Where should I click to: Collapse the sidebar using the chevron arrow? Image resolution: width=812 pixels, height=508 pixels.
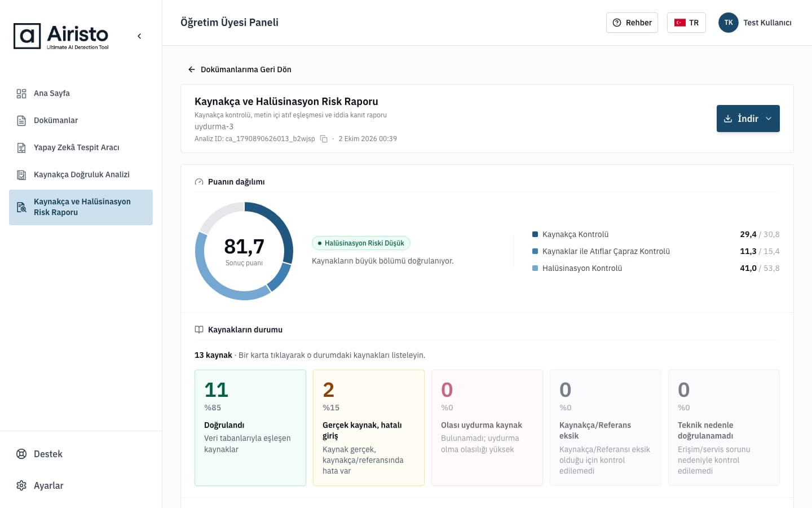point(139,36)
